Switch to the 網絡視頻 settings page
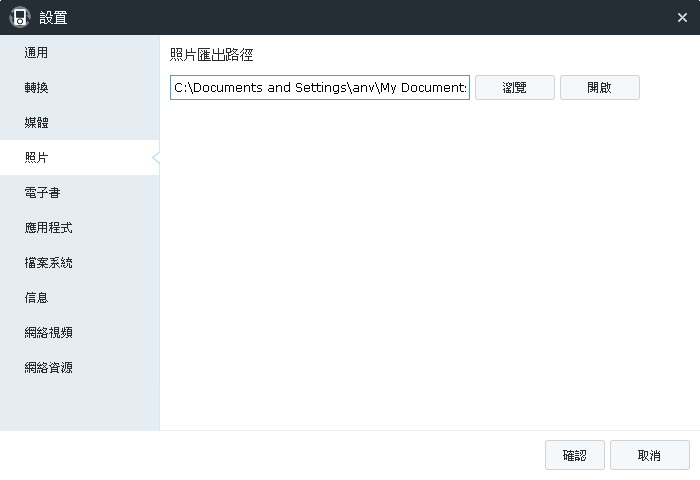 point(48,333)
